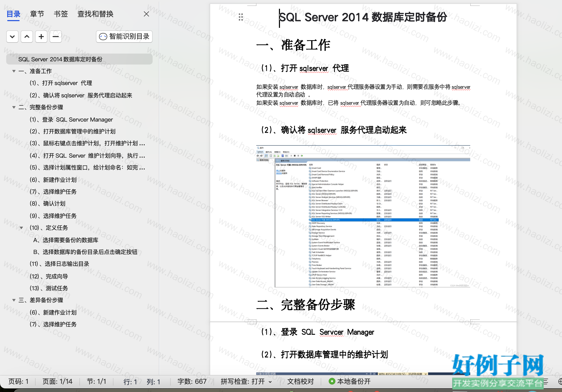Screen dimensions: 562x392
Task: Select A、选择需要备份的数据库 in outline
Action: click(66, 240)
